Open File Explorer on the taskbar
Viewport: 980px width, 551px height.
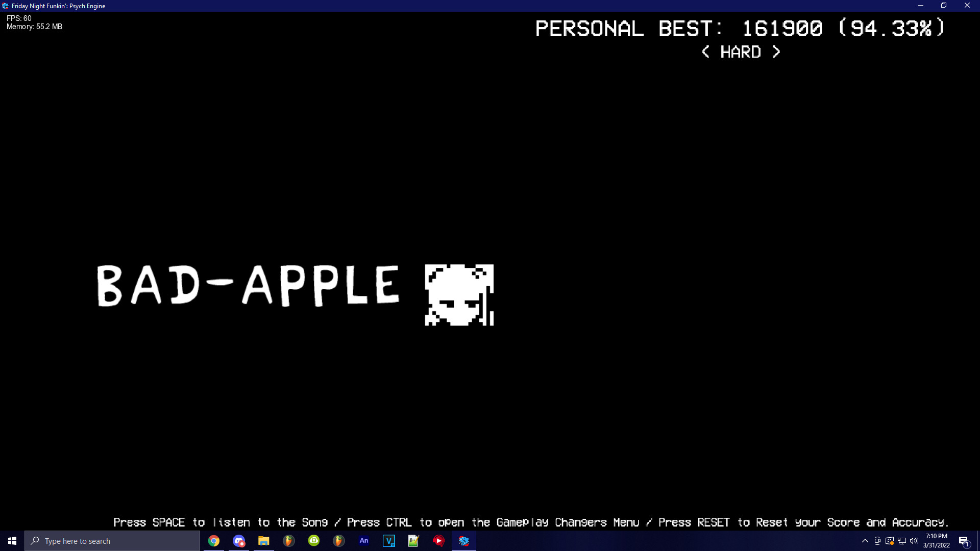pyautogui.click(x=264, y=541)
